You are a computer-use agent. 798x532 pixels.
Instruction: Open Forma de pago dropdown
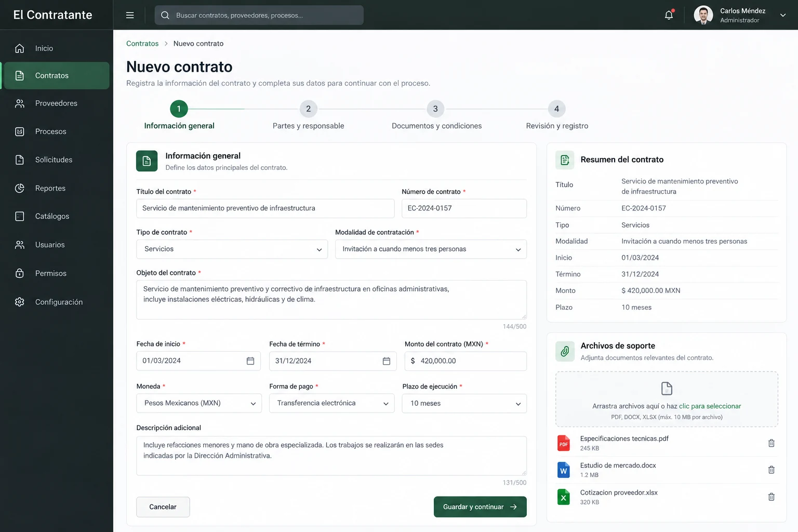[x=332, y=403]
